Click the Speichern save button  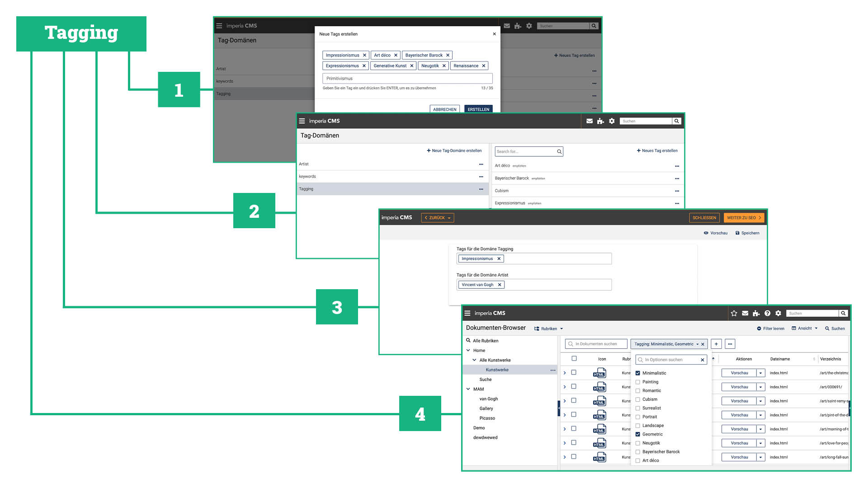(x=747, y=233)
